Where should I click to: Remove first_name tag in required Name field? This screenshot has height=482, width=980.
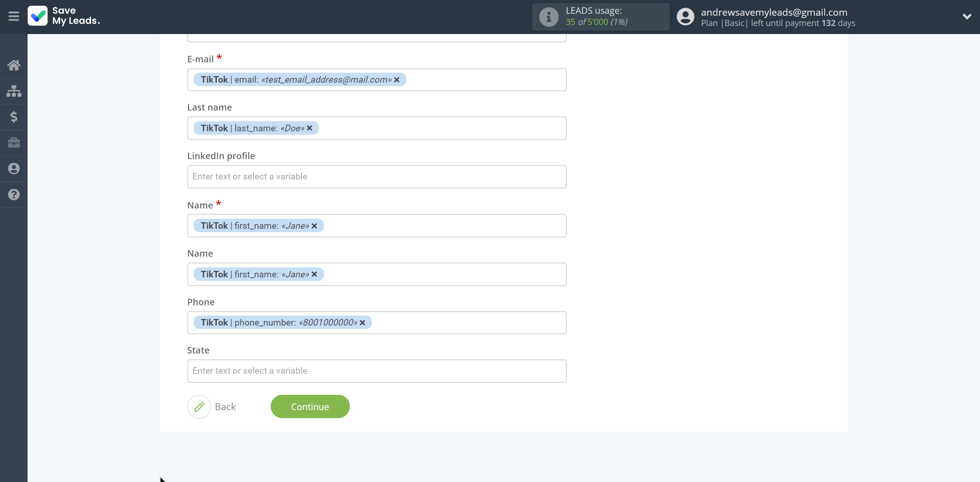coord(314,226)
